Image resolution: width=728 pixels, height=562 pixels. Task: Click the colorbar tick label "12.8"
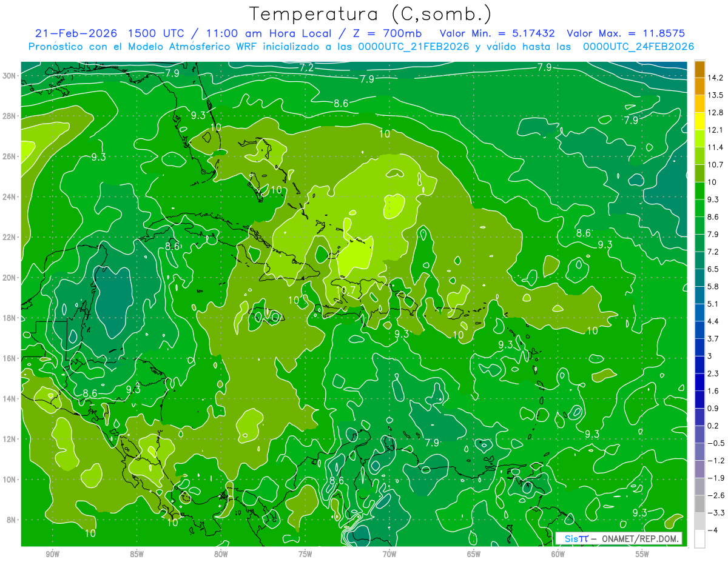tap(715, 113)
